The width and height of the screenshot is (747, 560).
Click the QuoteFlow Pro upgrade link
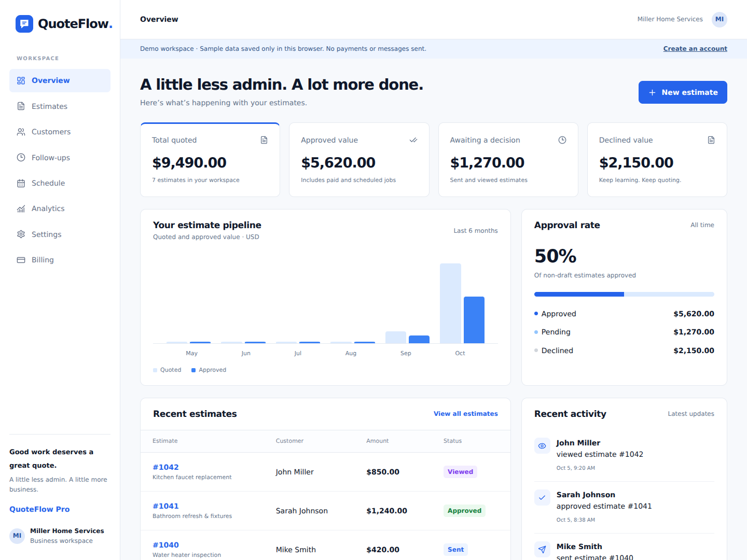39,509
